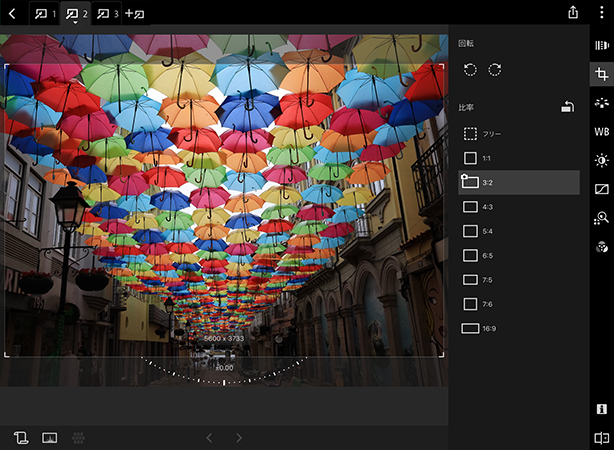Open WB white balance adjustment
Screen dimensions: 614x450
pos(601,131)
